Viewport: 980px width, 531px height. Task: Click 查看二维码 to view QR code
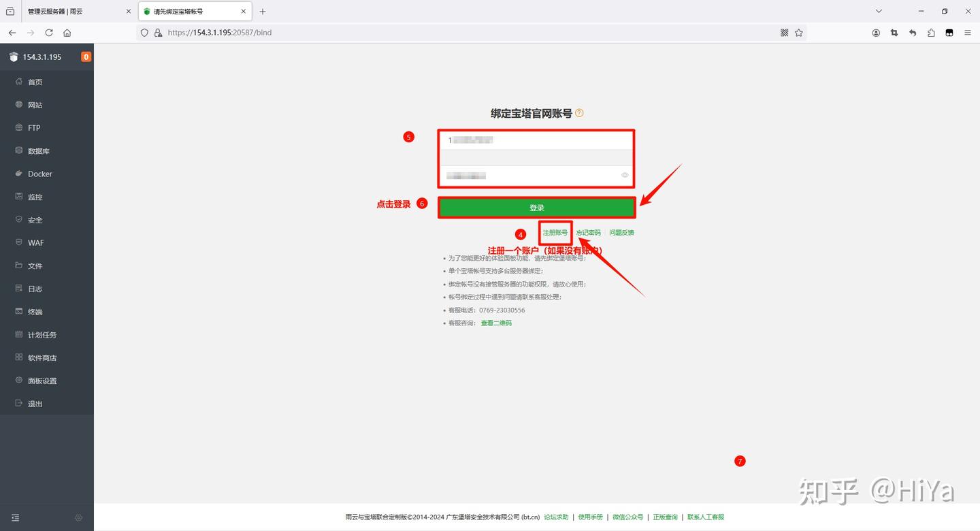pyautogui.click(x=496, y=323)
